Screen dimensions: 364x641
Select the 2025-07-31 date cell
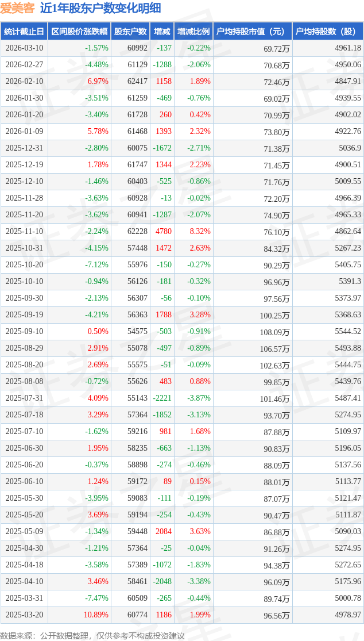click(24, 398)
